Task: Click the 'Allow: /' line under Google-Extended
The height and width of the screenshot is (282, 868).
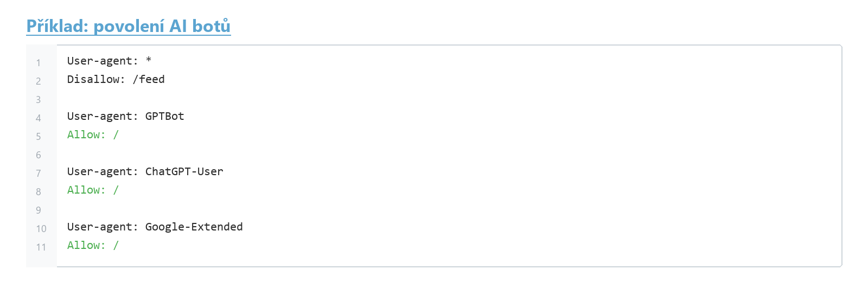Action: pos(93,245)
